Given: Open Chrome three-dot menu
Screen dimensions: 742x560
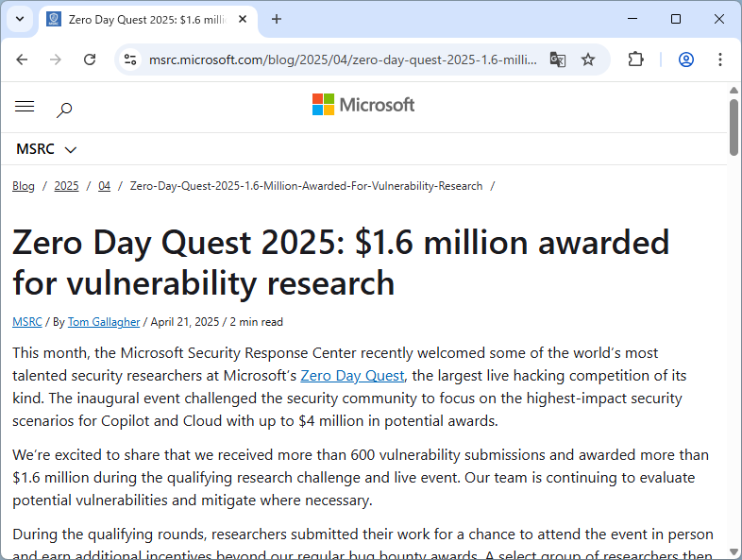Looking at the screenshot, I should [x=720, y=59].
